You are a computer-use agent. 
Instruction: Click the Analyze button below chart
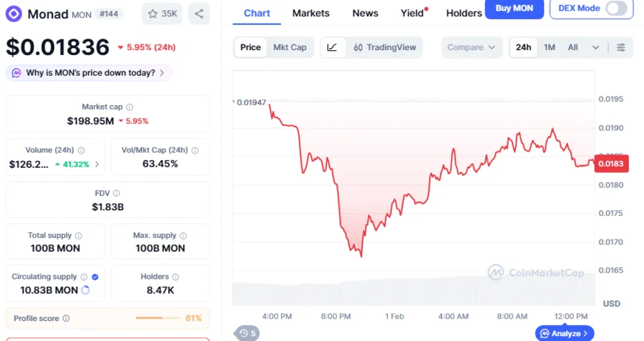click(565, 333)
